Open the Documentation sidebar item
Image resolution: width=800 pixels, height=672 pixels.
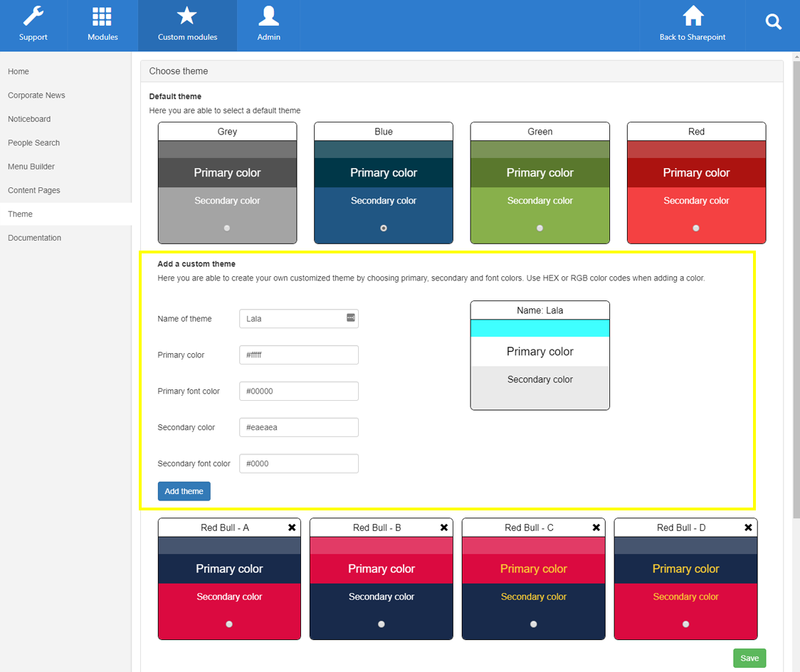click(x=35, y=238)
